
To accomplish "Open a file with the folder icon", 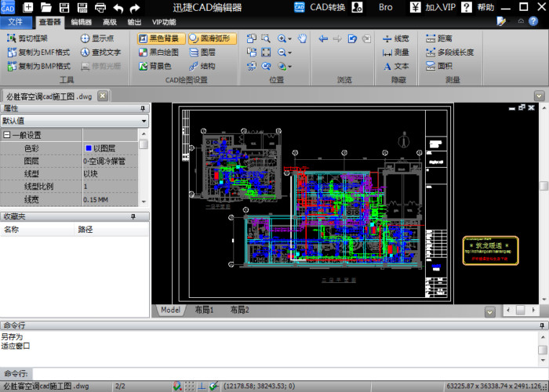I will click(45, 7).
